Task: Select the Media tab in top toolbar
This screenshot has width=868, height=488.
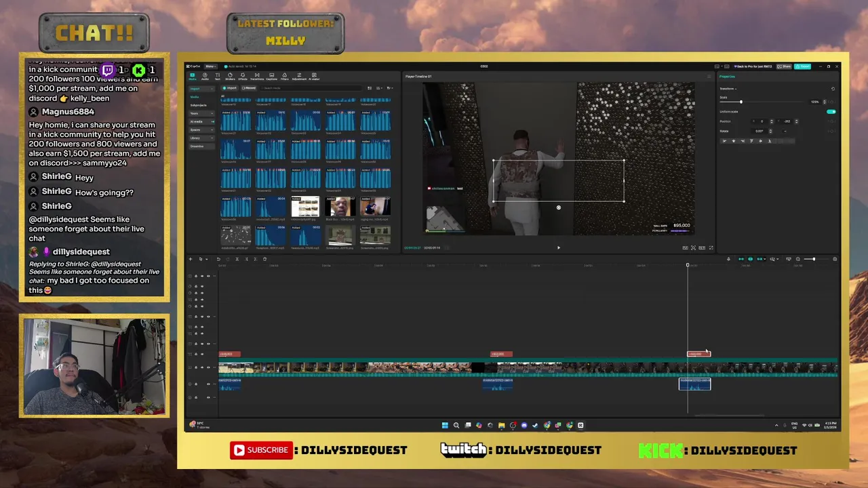Action: (x=193, y=77)
